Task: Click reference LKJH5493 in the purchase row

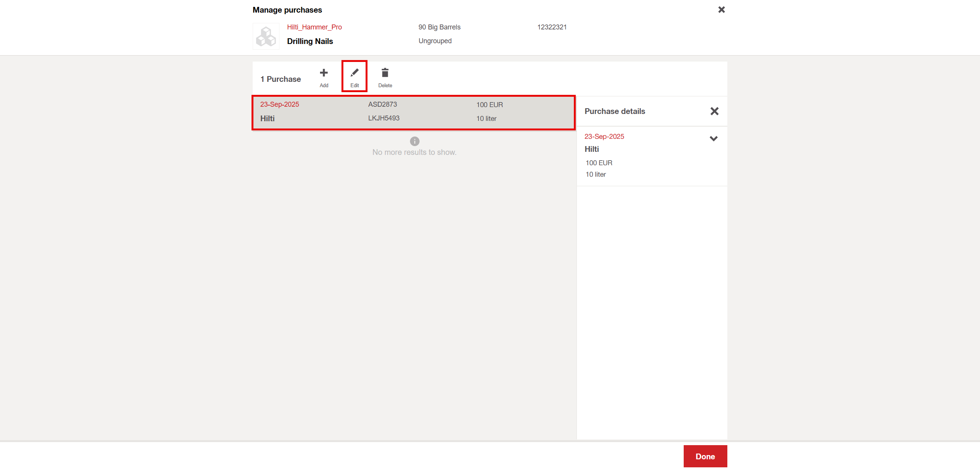Action: point(384,118)
